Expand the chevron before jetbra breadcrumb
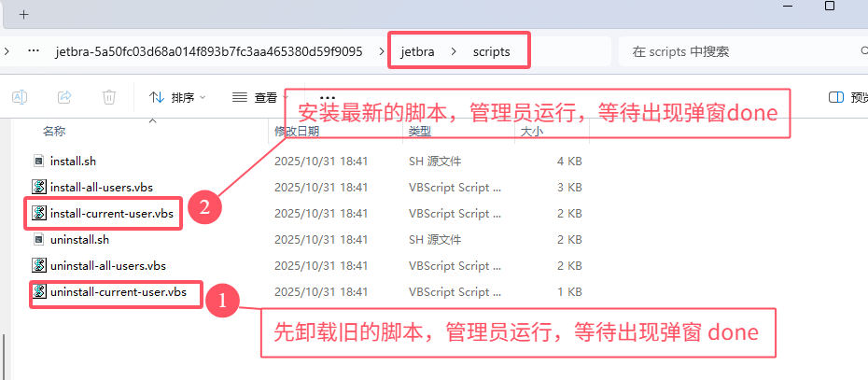This screenshot has height=380, width=868. (382, 52)
